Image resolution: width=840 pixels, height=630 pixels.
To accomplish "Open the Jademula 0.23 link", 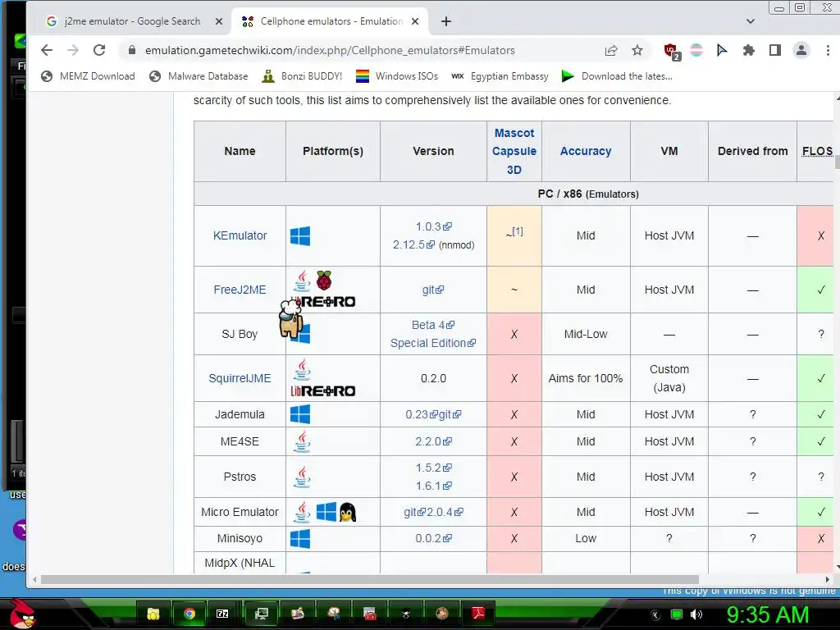I will (422, 414).
